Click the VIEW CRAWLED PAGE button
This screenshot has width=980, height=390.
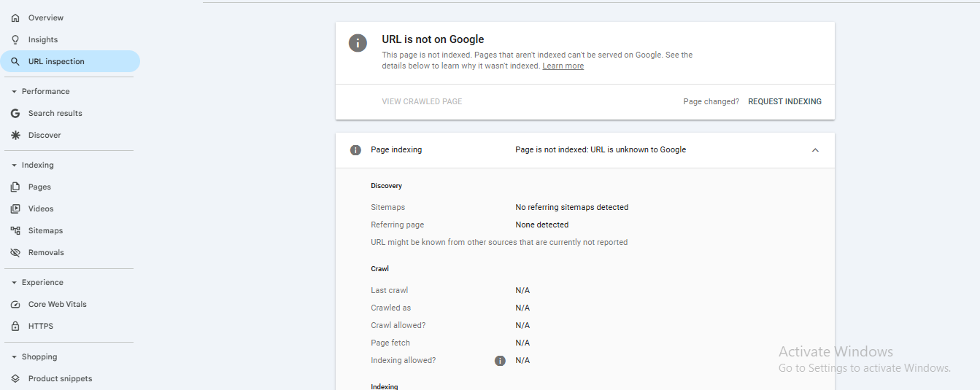pos(422,101)
